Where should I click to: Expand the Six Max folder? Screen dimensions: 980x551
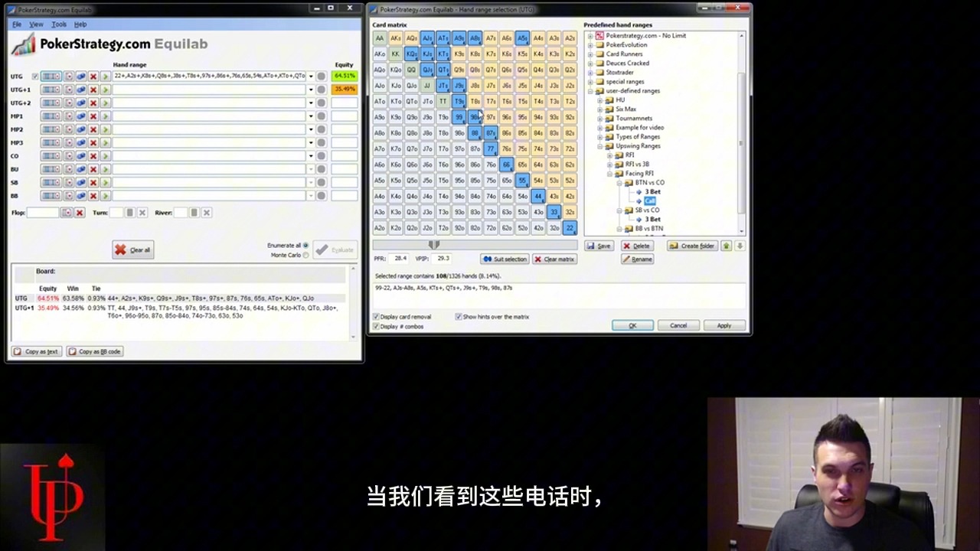[600, 109]
